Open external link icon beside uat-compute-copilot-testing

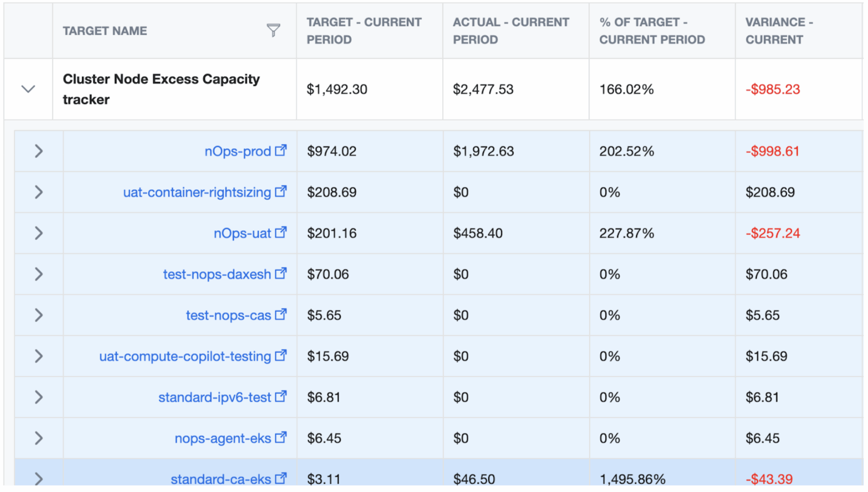[x=280, y=355]
